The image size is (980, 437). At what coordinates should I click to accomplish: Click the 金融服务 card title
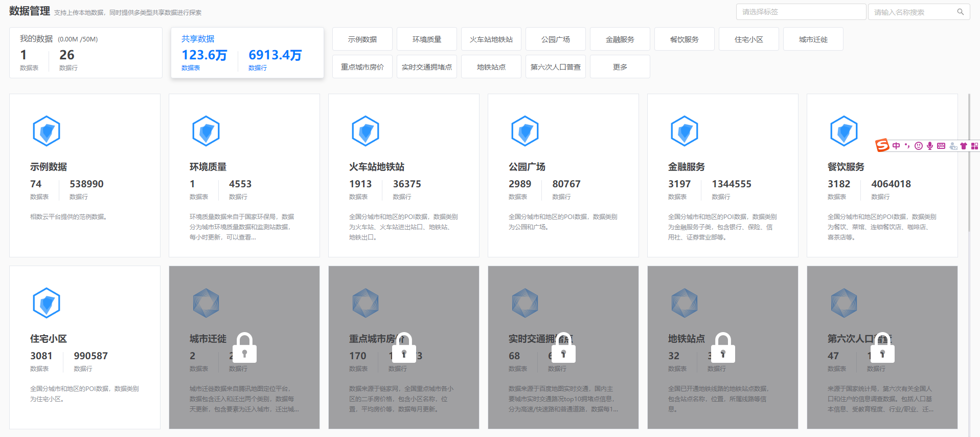click(x=687, y=167)
